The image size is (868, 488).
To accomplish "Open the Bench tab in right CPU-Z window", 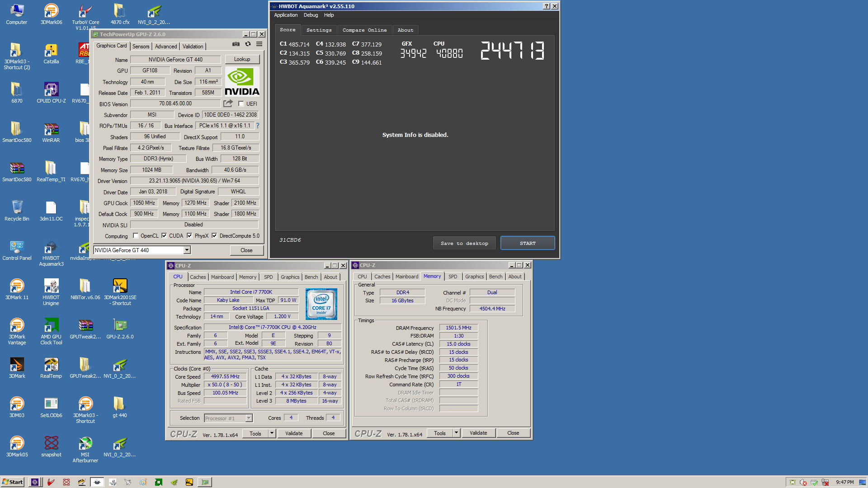I will 495,277.
